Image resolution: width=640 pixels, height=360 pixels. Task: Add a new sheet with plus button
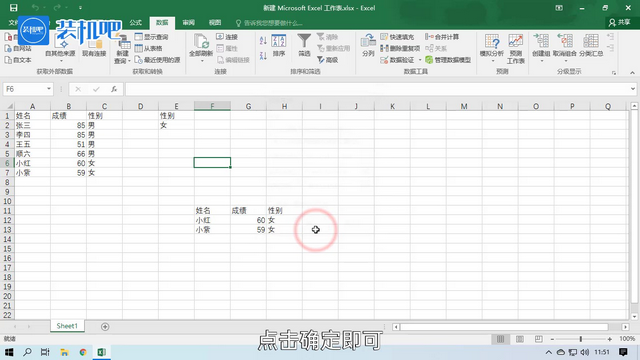point(105,327)
